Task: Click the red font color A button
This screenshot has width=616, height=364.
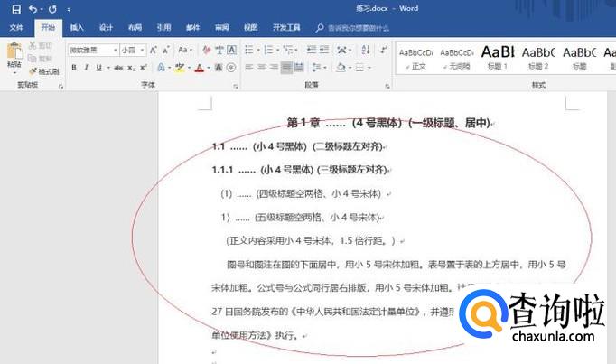Action: [x=200, y=68]
